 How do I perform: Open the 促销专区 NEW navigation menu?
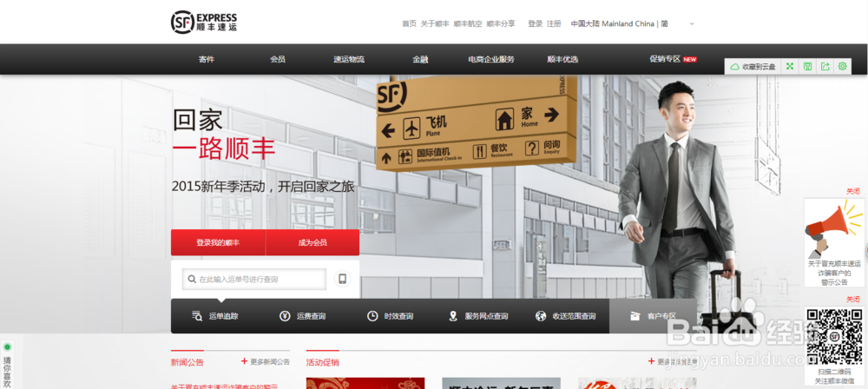click(x=673, y=59)
